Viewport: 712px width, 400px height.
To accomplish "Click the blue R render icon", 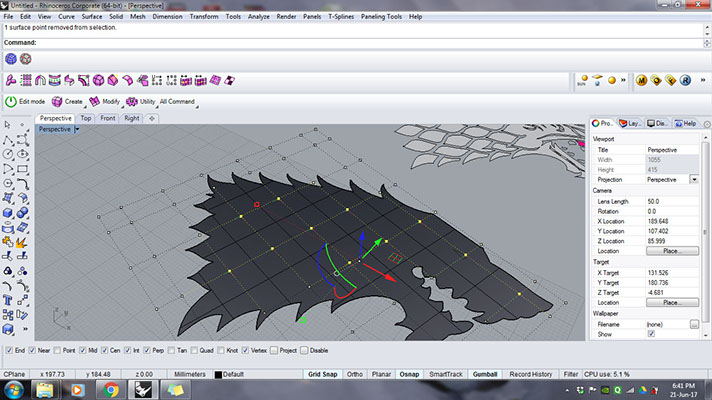I will 685,81.
